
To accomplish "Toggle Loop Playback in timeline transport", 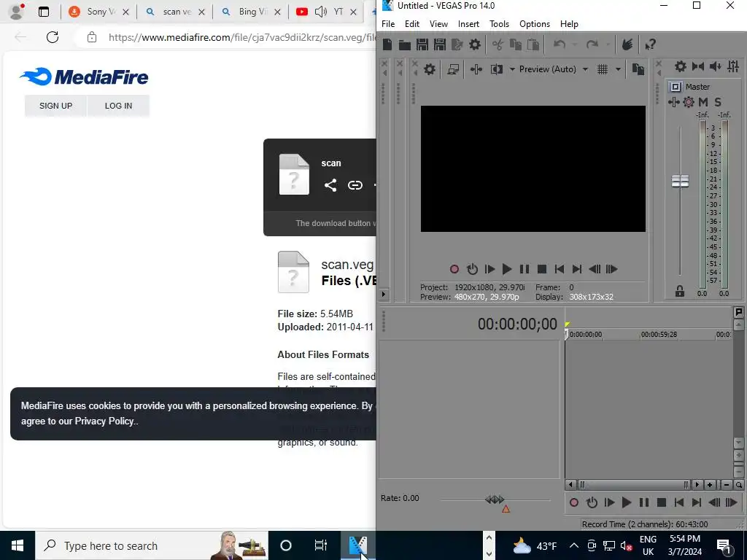I will [592, 503].
